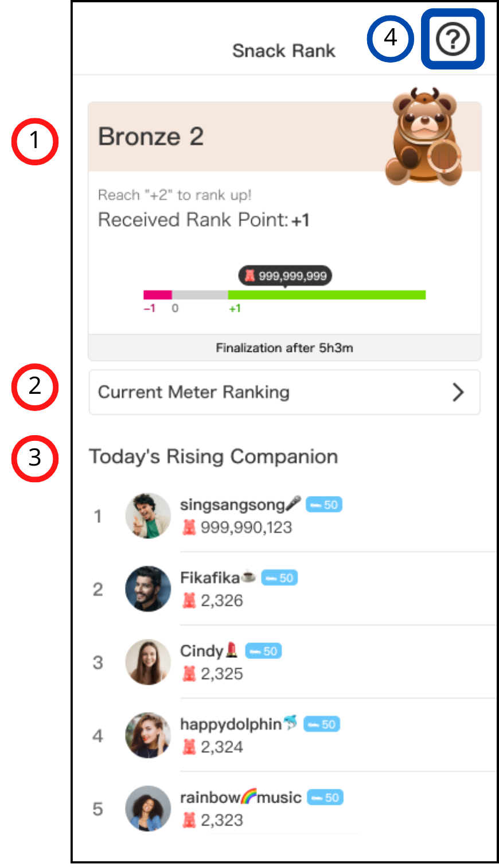Click the question mark help icon
This screenshot has width=499, height=868.
(453, 40)
